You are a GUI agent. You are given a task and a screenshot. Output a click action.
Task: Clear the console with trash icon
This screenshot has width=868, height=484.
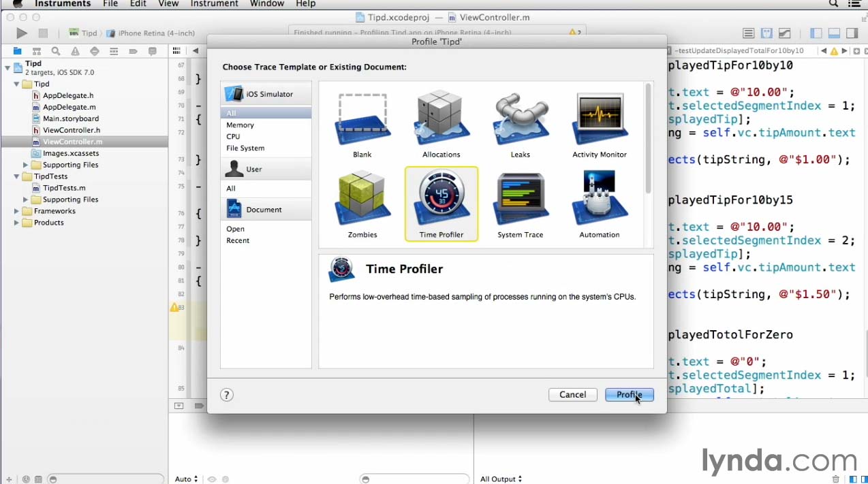[x=836, y=479]
